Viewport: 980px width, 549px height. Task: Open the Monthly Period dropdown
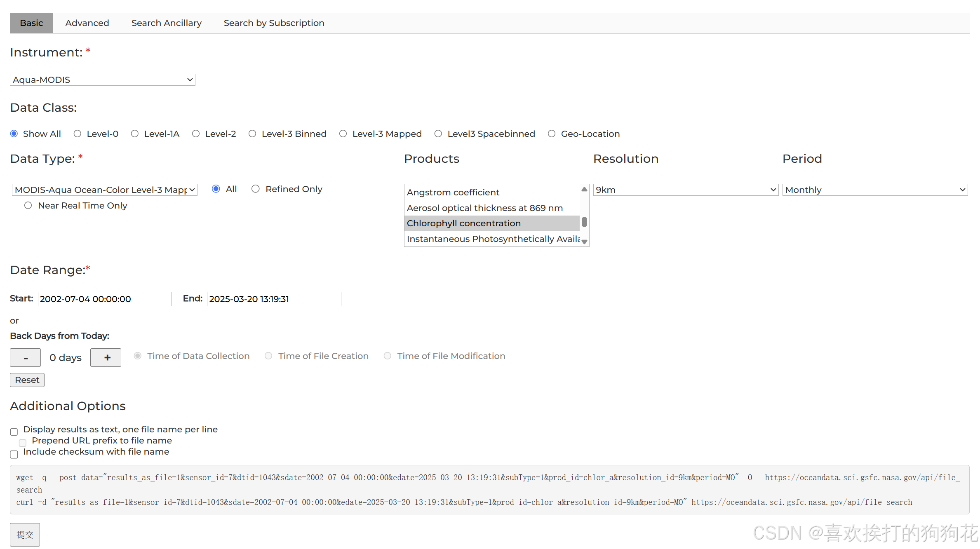pos(874,190)
